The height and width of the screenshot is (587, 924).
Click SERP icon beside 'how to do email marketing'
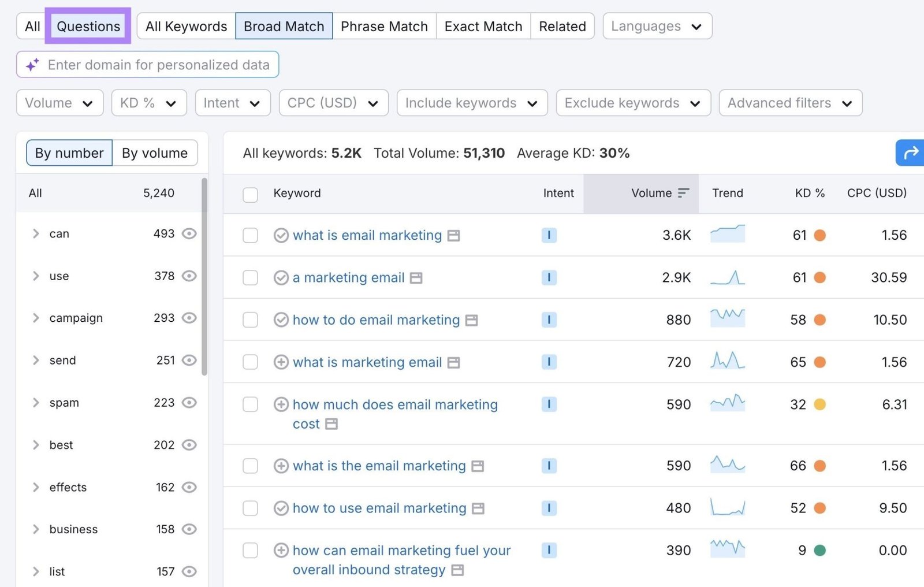coord(472,320)
